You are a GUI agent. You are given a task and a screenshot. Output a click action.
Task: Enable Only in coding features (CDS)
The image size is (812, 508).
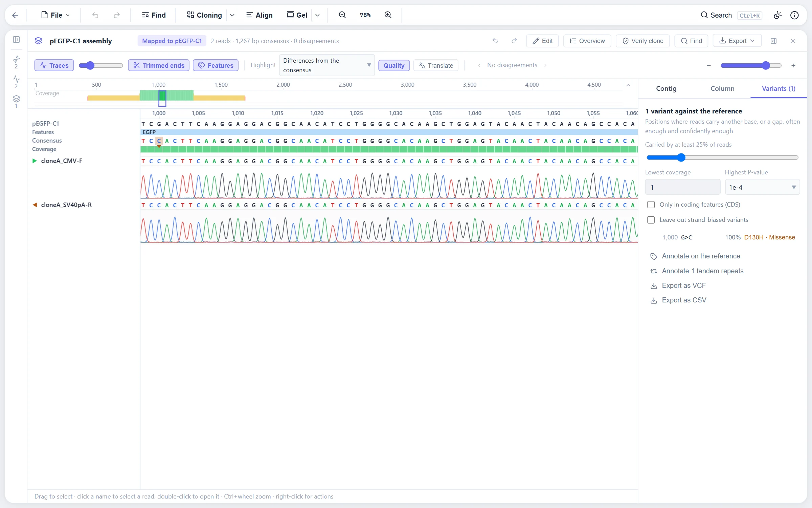(651, 205)
